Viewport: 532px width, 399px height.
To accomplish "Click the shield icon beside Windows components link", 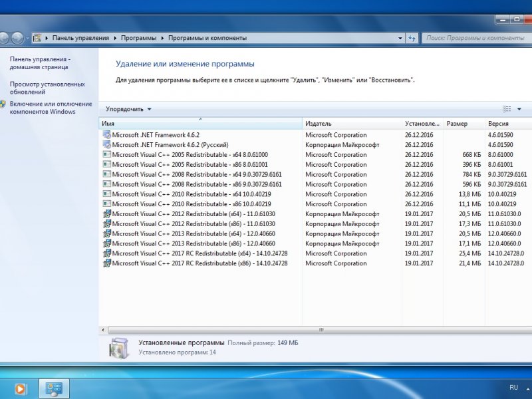I will (x=3, y=104).
